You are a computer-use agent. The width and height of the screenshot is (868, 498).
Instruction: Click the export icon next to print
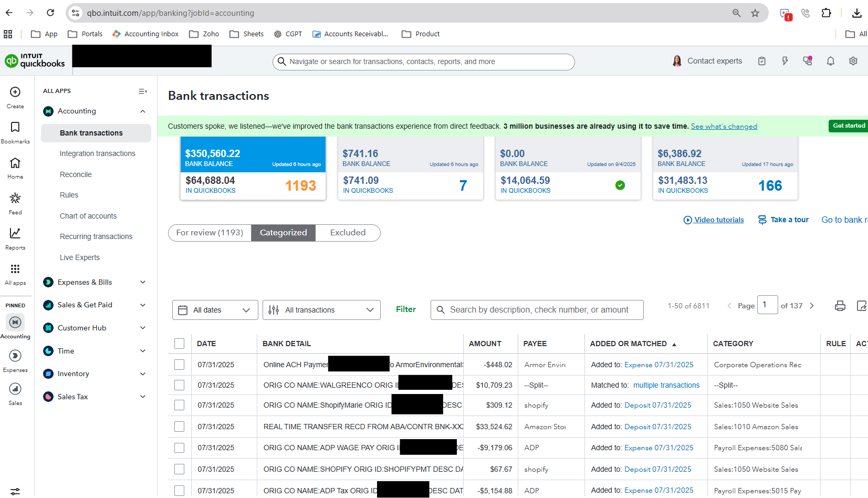(862, 306)
